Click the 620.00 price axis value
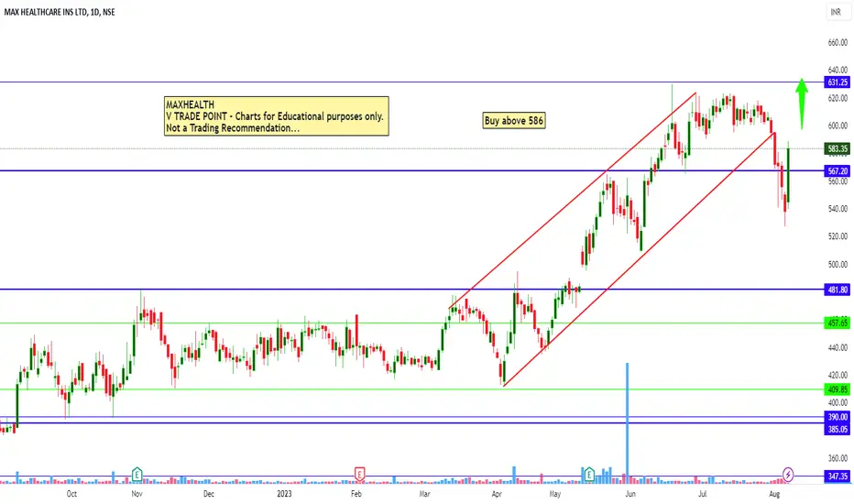854x504 pixels. pyautogui.click(x=838, y=98)
